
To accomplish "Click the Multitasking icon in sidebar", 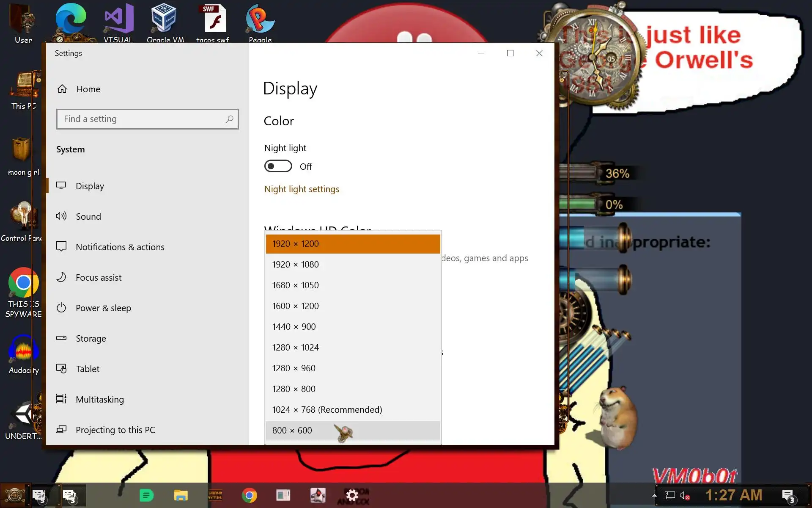I will pos(61,399).
